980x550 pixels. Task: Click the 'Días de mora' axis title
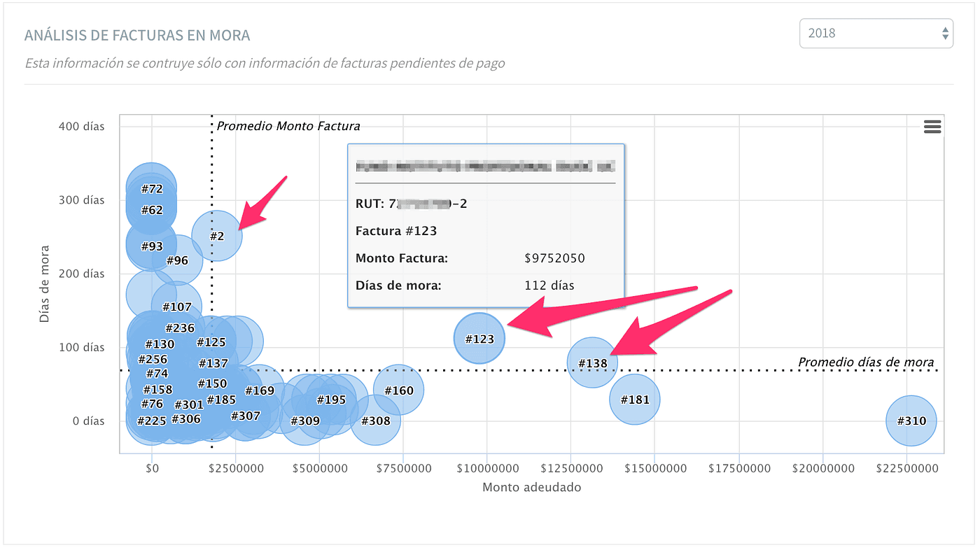click(x=45, y=283)
